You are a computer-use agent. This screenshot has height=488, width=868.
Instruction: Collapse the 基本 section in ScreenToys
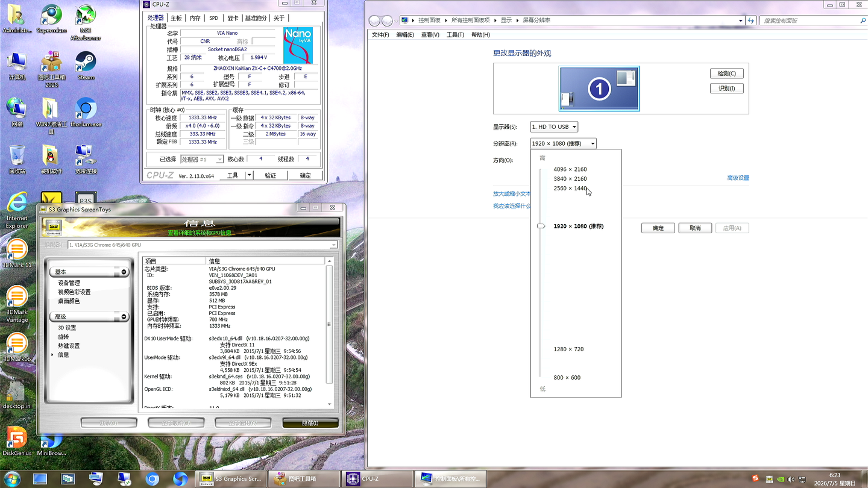tap(124, 272)
